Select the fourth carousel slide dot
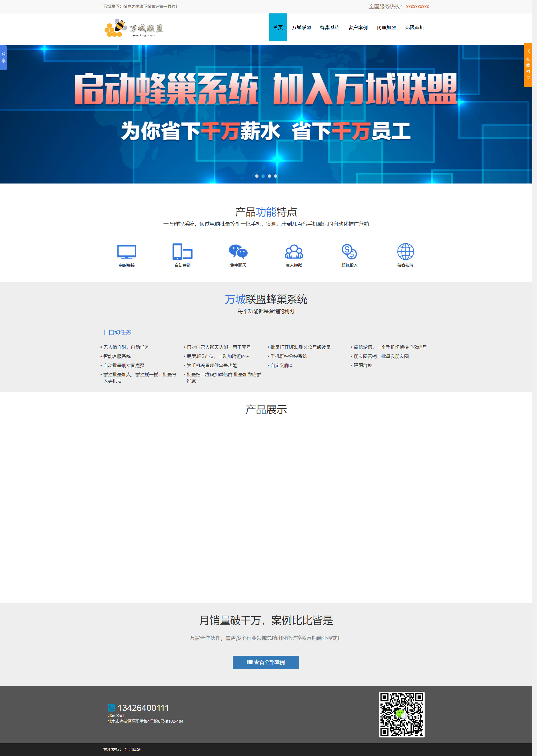Image resolution: width=537 pixels, height=756 pixels. 275,176
